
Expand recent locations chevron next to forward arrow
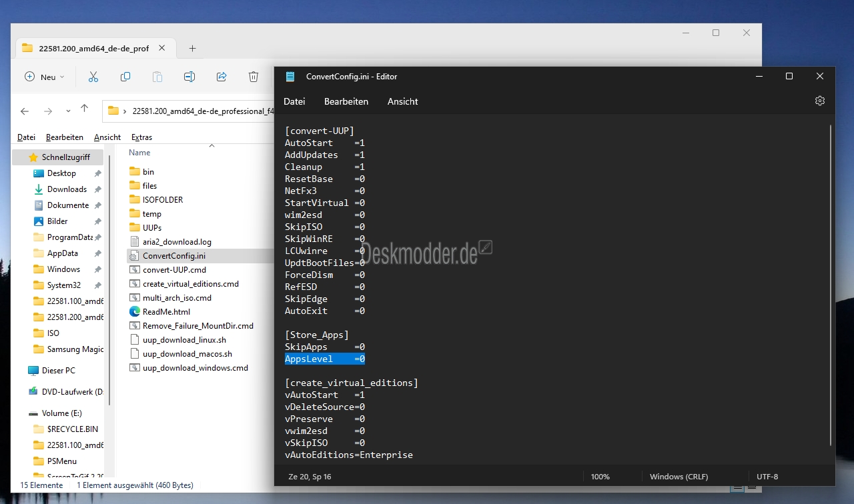pos(68,111)
